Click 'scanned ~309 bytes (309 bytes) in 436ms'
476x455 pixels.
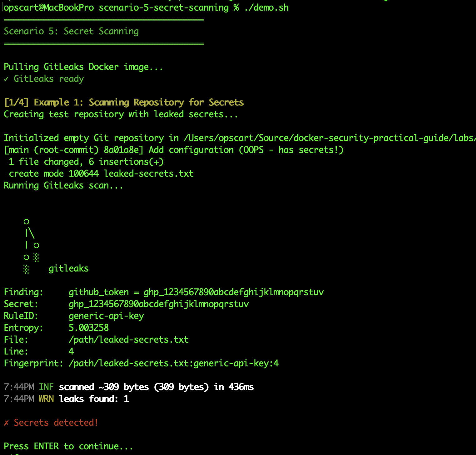coord(156,387)
